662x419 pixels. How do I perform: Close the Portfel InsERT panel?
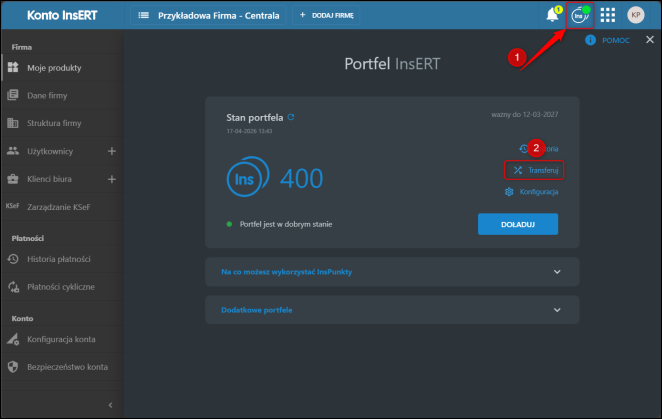pyautogui.click(x=650, y=40)
